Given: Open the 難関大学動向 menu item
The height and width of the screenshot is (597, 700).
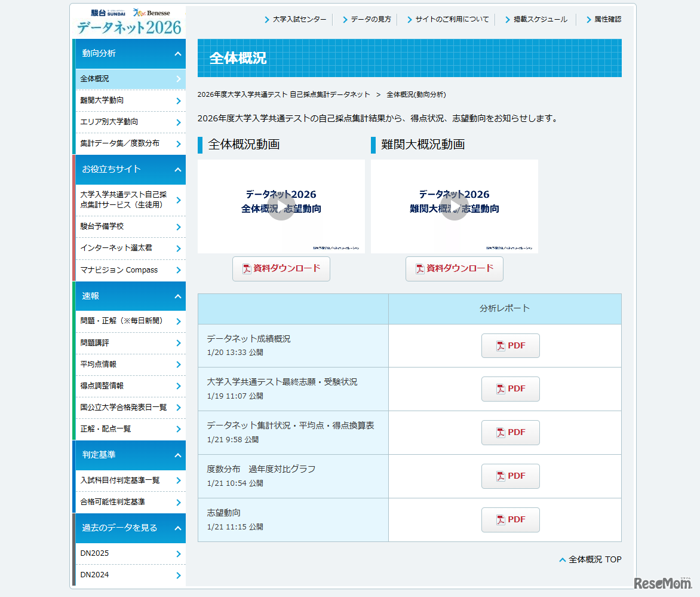Looking at the screenshot, I should coord(130,100).
